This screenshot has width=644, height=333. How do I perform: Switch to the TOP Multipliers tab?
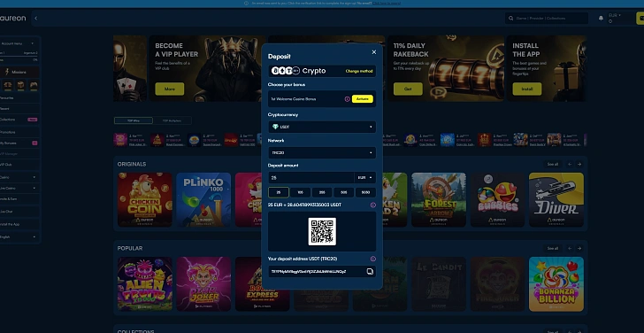[x=172, y=120]
